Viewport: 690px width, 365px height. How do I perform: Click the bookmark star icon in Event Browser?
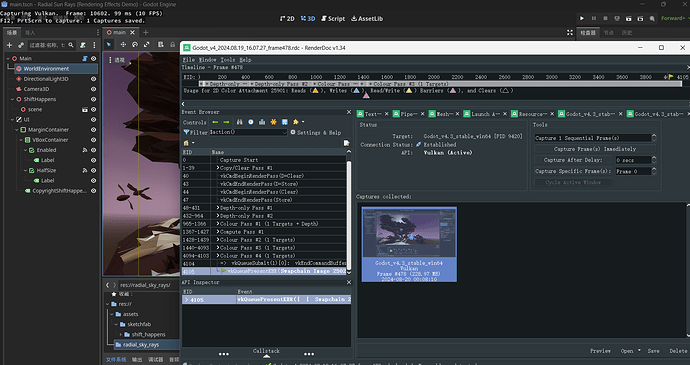[x=296, y=122]
